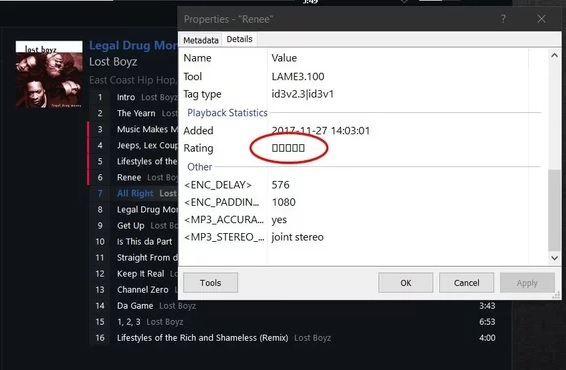This screenshot has width=566, height=370.
Task: Click the greyed Apply button
Action: click(527, 283)
